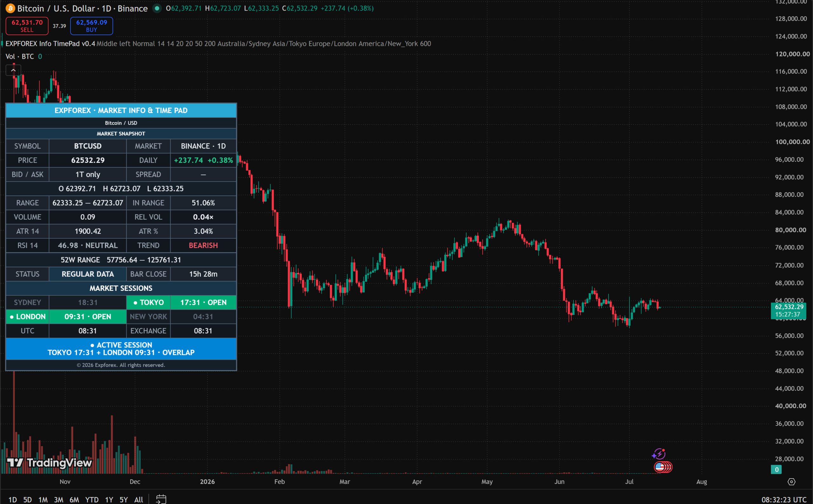Click the ACTIVE SESSION overlap banner
Screen dimensions: 813x504
121,349
